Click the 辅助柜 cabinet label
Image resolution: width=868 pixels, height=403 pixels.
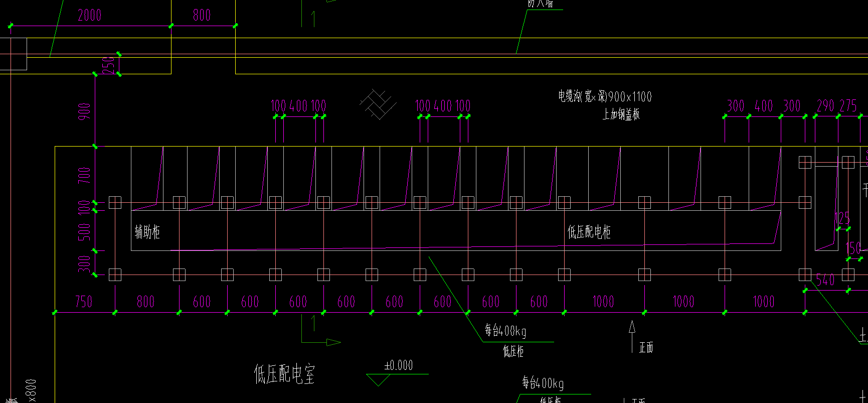pos(147,232)
